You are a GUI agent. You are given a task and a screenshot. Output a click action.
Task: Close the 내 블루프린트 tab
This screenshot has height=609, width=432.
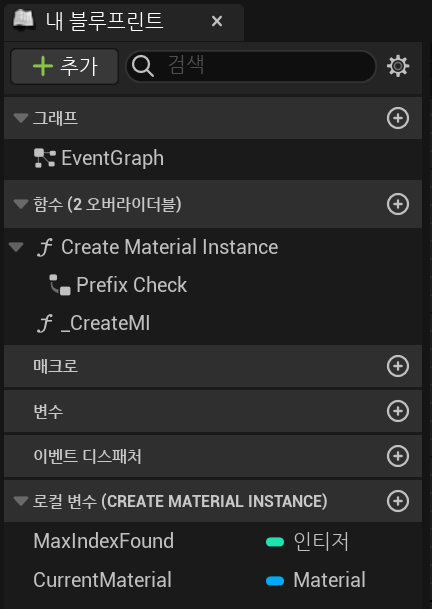(217, 21)
